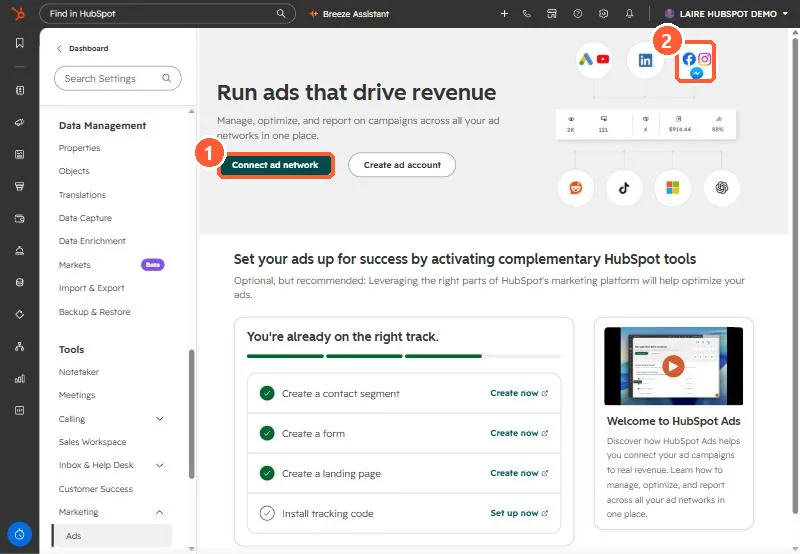Viewport: 800px width, 554px height.
Task: Open the phone calling icon in top bar
Action: click(x=527, y=14)
